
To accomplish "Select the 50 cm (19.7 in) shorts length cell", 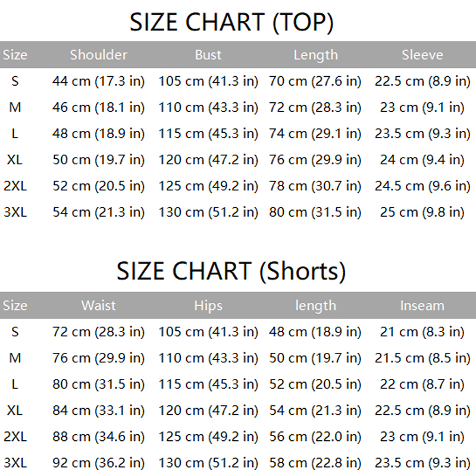I will [x=315, y=358].
